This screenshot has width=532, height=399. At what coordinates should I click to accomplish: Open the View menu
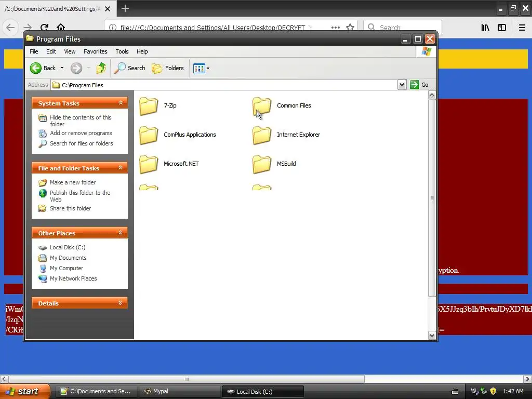tap(70, 51)
